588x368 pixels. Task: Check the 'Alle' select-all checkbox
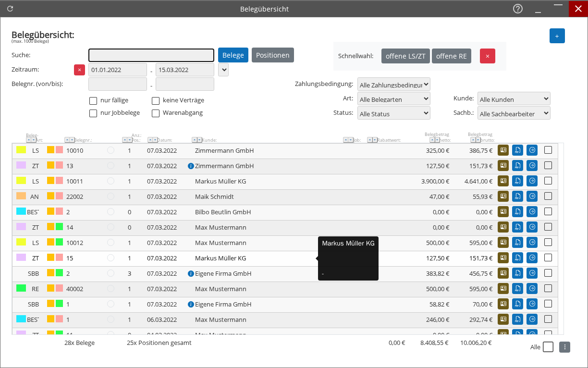click(x=548, y=347)
